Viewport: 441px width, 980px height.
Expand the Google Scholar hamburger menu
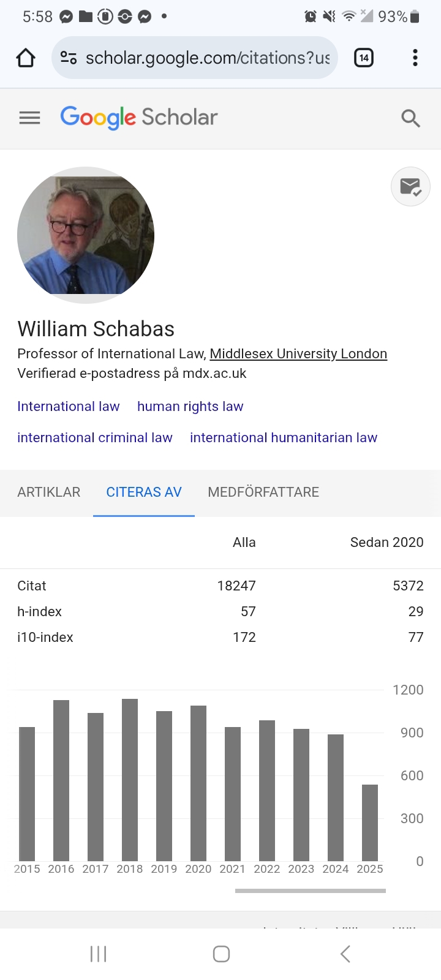click(x=29, y=118)
